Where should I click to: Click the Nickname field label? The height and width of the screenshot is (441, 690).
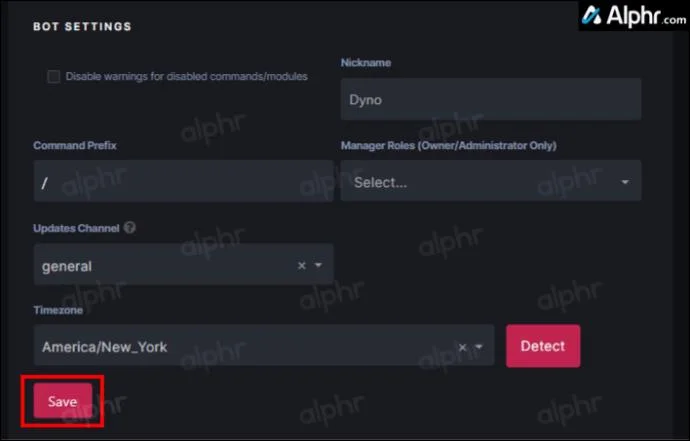click(x=366, y=63)
